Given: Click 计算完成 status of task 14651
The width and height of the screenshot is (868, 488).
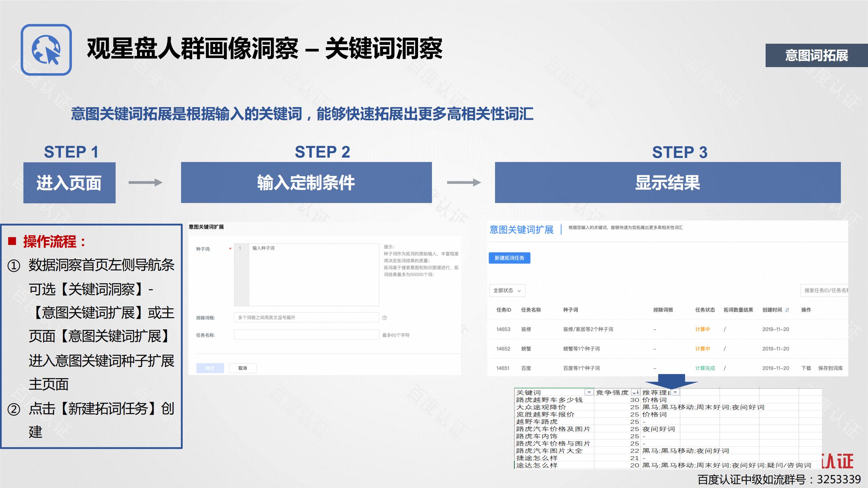Looking at the screenshot, I should pos(705,368).
